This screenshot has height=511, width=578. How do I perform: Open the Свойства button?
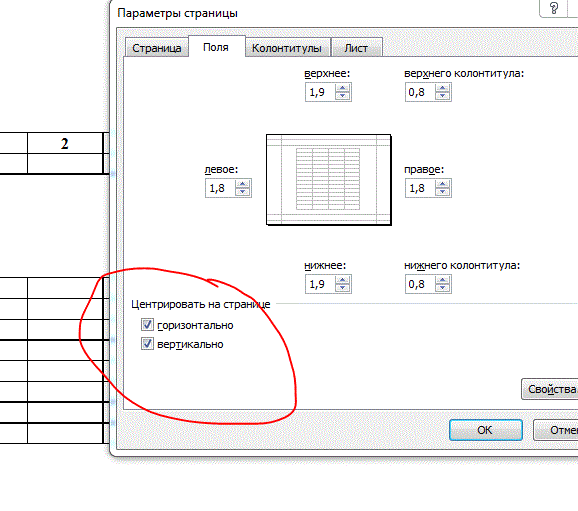click(550, 389)
